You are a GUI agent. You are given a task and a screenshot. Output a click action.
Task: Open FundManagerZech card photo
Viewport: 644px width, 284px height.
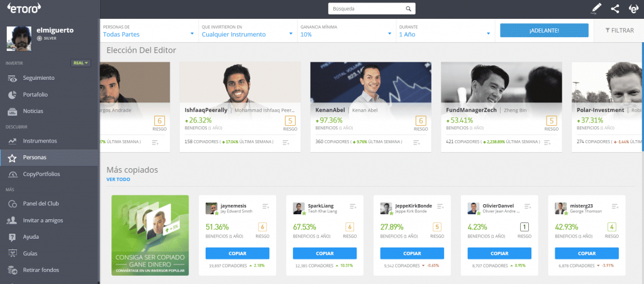pos(501,82)
